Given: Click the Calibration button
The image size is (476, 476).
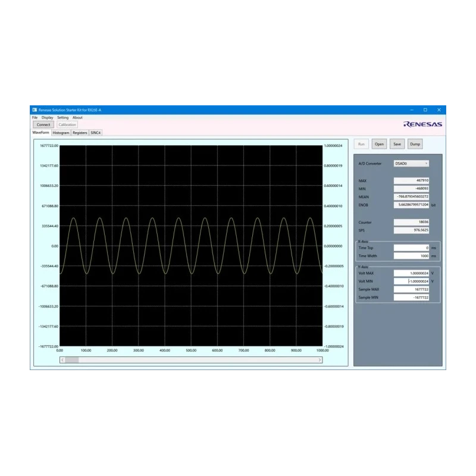Looking at the screenshot, I should pyautogui.click(x=67, y=124).
